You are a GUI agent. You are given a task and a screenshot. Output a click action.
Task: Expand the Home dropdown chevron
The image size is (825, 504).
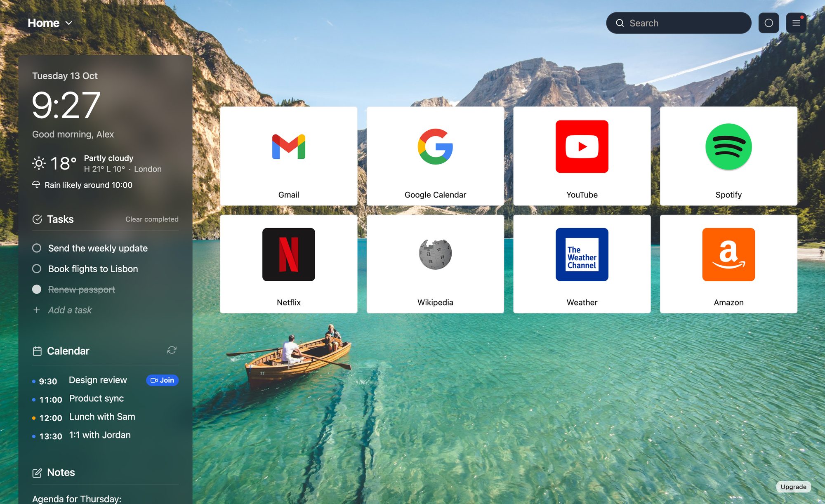coord(69,23)
